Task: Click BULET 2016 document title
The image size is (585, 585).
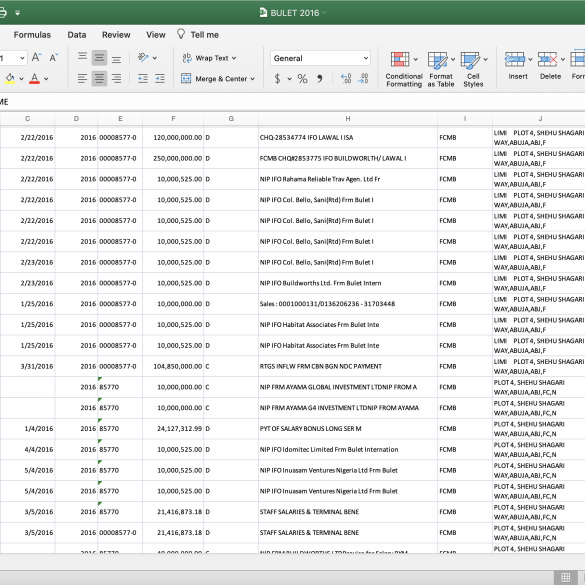Action: pyautogui.click(x=294, y=13)
